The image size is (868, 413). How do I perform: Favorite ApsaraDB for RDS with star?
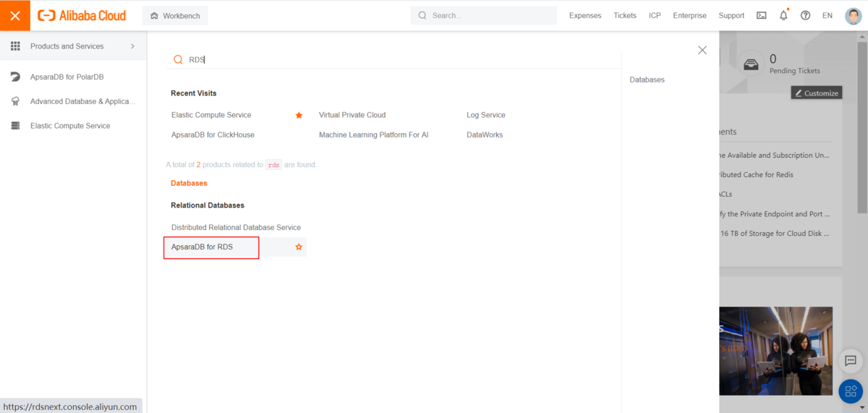(299, 247)
